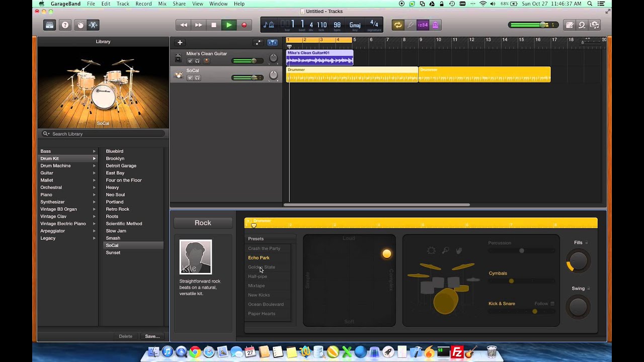Click the Mike's Clean Guitar pan knob
This screenshot has width=644, height=362.
(x=273, y=58)
